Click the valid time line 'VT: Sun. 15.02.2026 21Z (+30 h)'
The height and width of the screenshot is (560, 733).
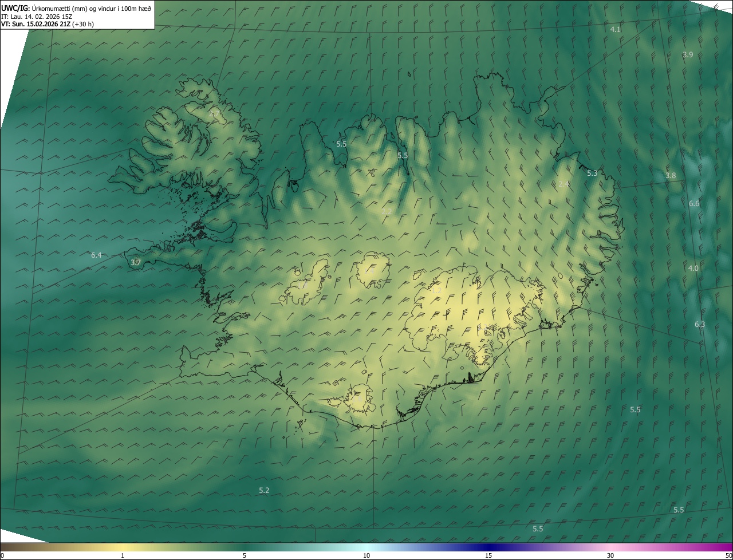pos(48,24)
